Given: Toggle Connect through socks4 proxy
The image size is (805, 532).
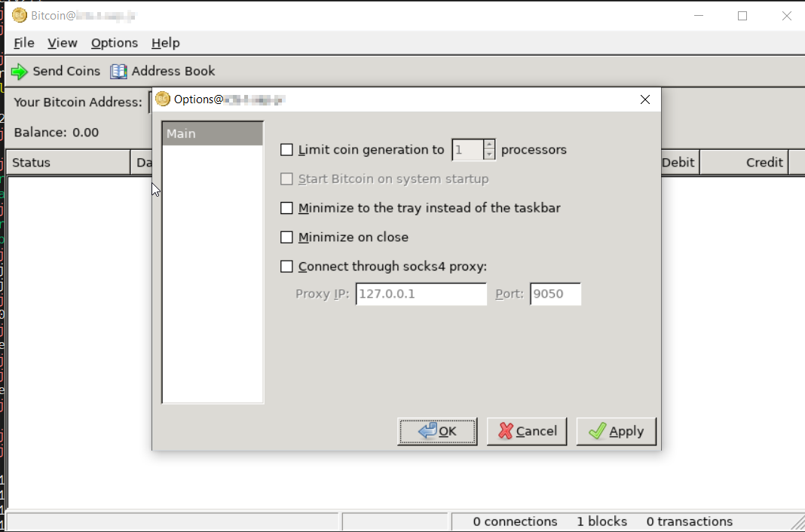Looking at the screenshot, I should 286,266.
